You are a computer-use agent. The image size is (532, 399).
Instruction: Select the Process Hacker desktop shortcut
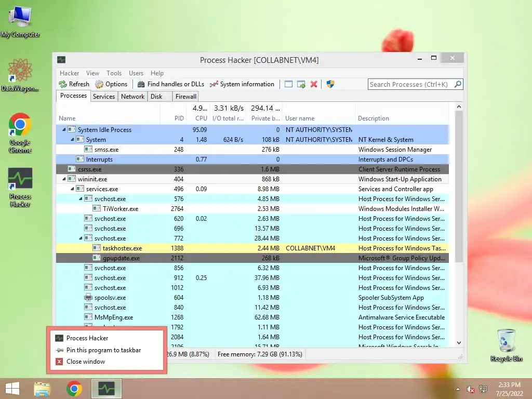20,187
